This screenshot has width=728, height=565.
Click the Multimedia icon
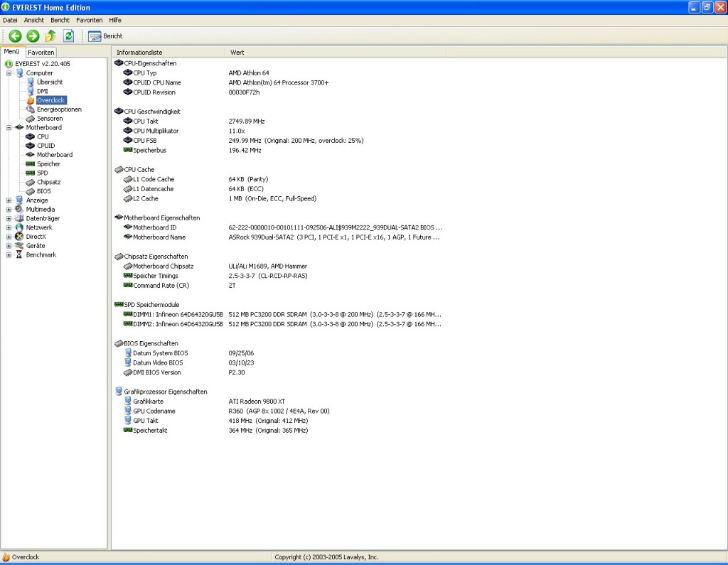pyautogui.click(x=19, y=210)
